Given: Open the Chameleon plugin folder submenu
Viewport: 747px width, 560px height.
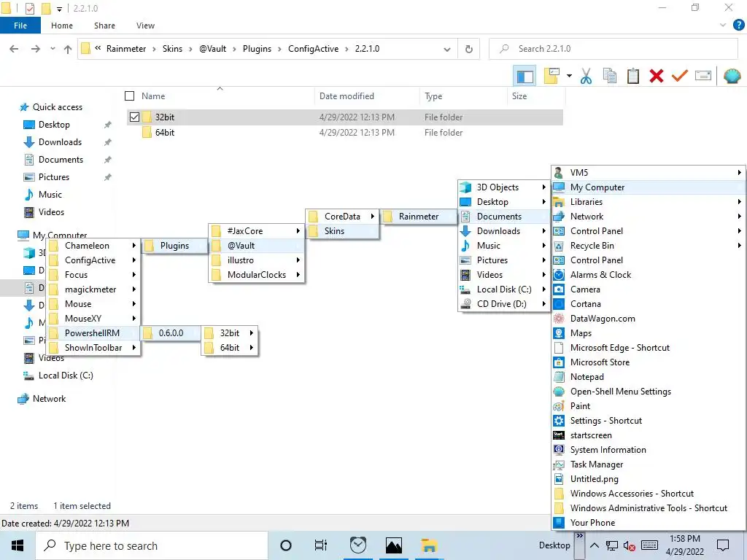Looking at the screenshot, I should tap(93, 246).
